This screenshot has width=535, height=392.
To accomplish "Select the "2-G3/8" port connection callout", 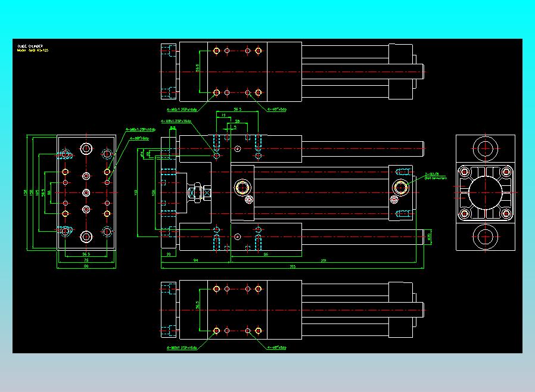I will 436,176.
